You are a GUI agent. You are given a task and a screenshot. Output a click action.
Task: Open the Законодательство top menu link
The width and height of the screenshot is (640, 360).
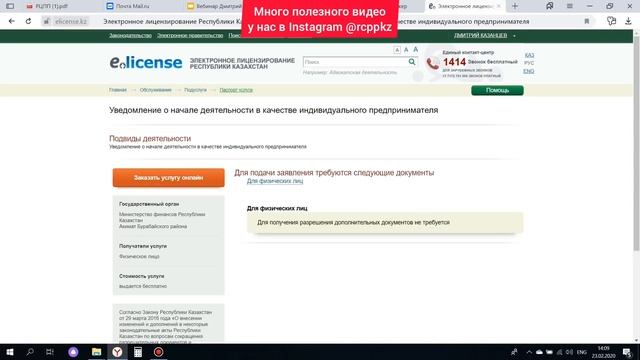(130, 36)
